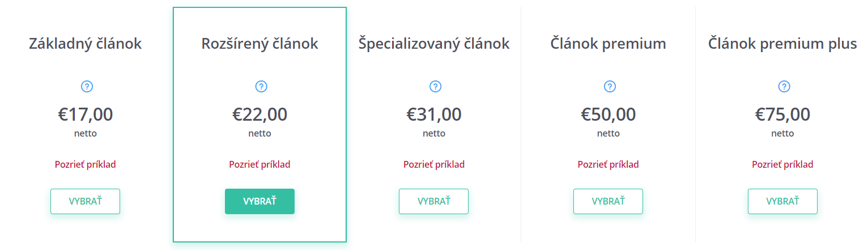This screenshot has width=868, height=251.
Task: Select the Základný článok plan via VYBRAŤ
Action: pos(85,201)
